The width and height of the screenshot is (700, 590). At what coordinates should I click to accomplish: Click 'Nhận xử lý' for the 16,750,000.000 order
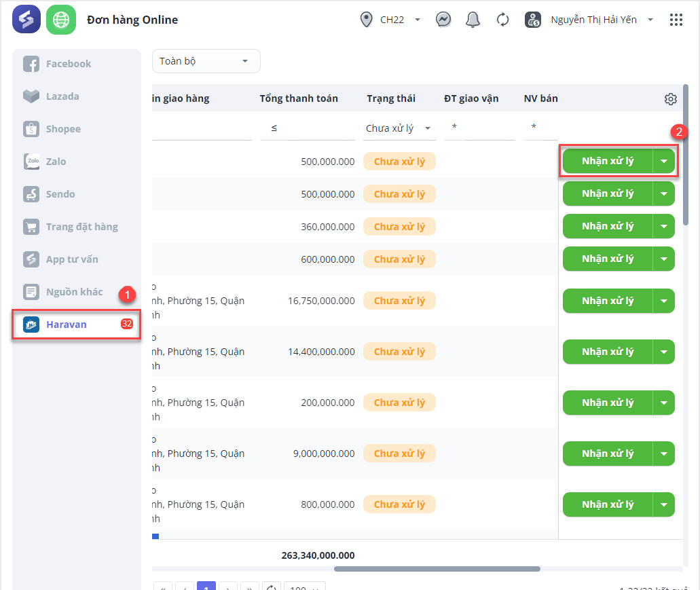607,301
